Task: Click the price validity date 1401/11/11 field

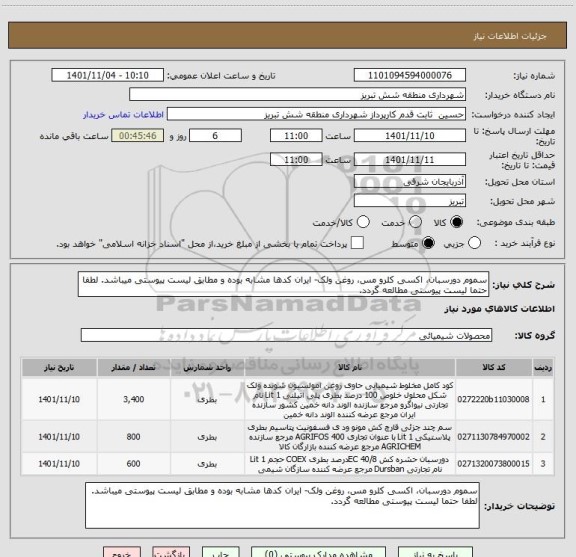Action: point(410,159)
